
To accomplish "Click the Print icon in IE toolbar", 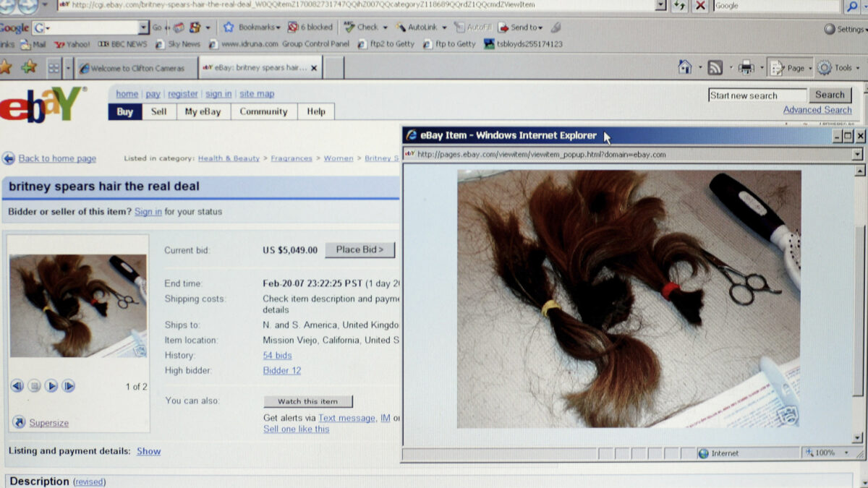I will [x=746, y=68].
